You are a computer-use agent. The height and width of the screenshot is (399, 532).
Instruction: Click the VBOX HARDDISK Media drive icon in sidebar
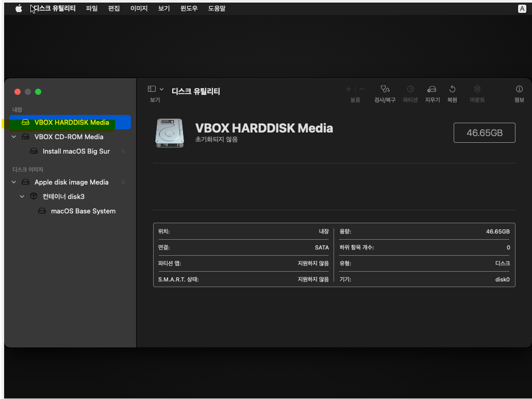(x=25, y=123)
